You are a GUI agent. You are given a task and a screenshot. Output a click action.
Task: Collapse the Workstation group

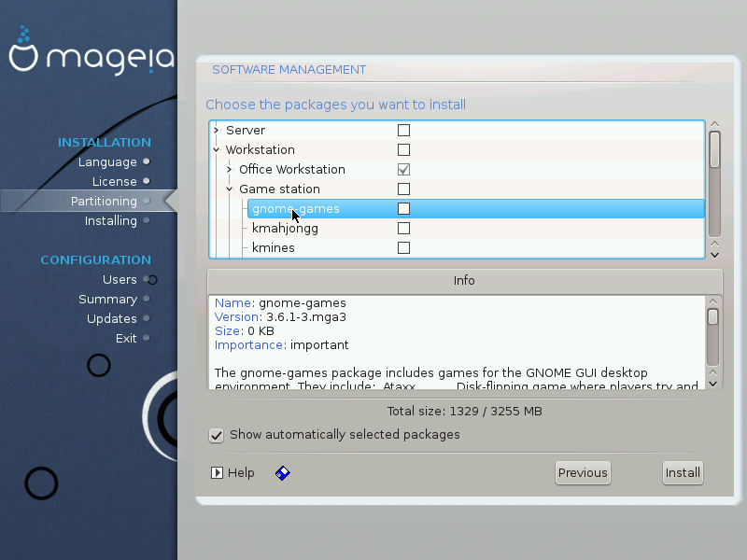point(217,149)
